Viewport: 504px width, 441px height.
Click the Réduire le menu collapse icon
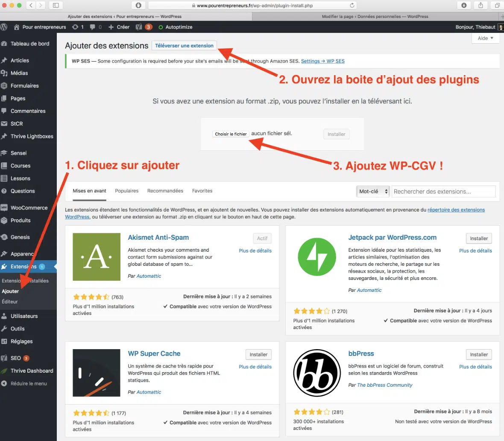click(x=4, y=383)
